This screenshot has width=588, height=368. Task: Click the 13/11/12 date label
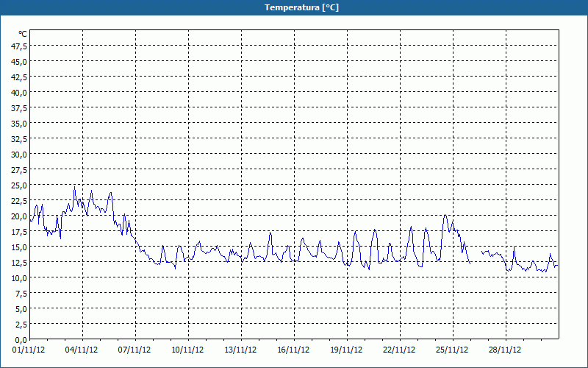(240, 350)
